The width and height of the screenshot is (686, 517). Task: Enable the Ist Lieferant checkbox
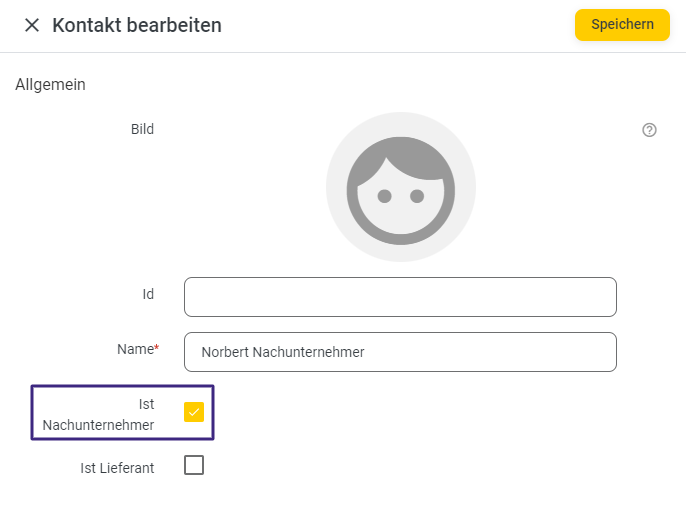194,465
